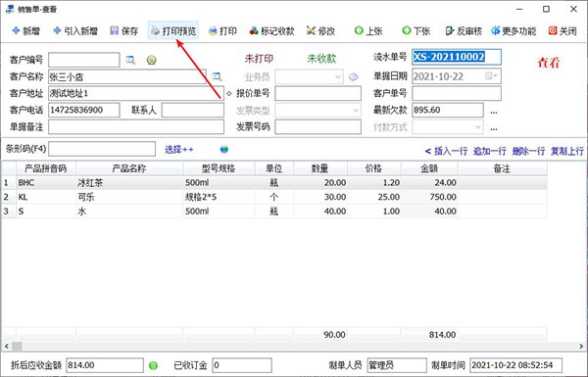Viewport: 588px width, 377px height.
Task: Click the 保存 disk icon button
Action: [x=124, y=30]
